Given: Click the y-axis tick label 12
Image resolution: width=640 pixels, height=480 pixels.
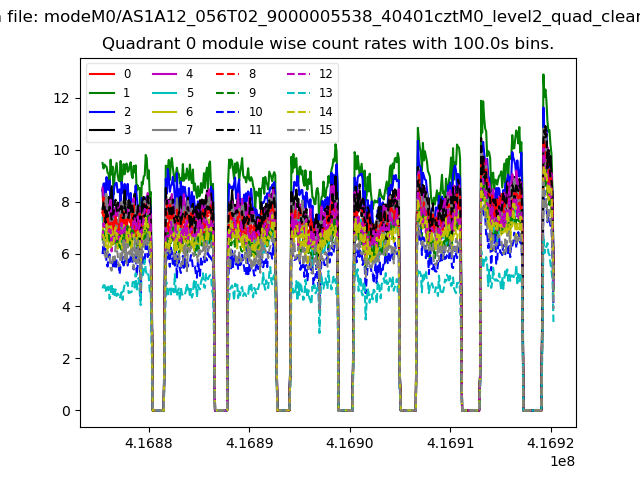Looking at the screenshot, I should coord(61,98).
